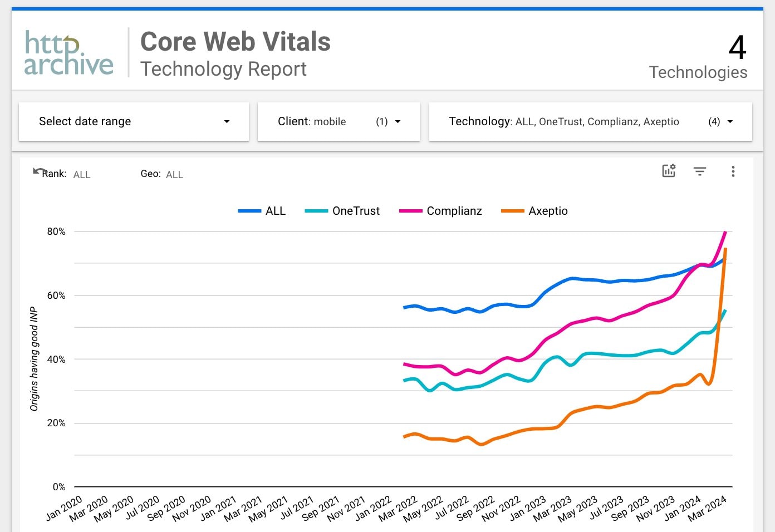Click the Jan 2023 x-axis label
Screen dimensions: 775x532
[528, 508]
